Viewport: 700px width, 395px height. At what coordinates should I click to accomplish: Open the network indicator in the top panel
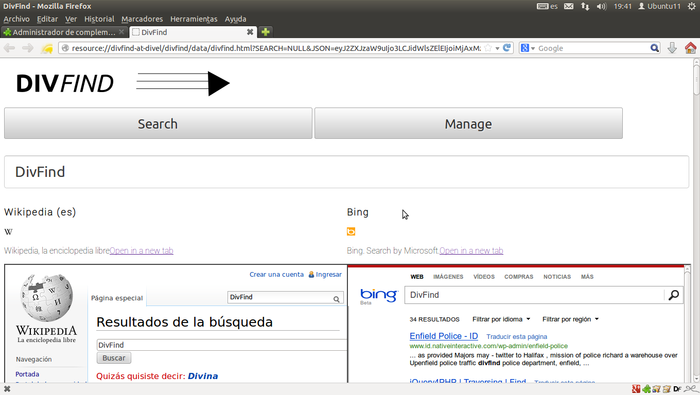pos(585,6)
